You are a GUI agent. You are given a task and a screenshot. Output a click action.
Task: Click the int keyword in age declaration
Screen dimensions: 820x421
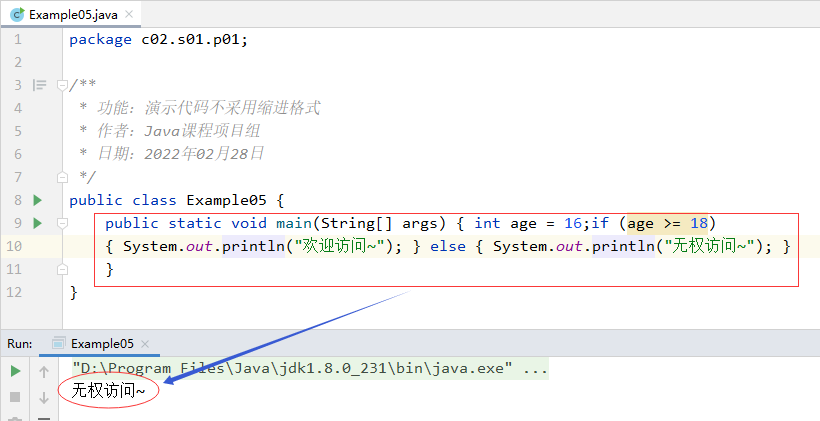point(487,223)
